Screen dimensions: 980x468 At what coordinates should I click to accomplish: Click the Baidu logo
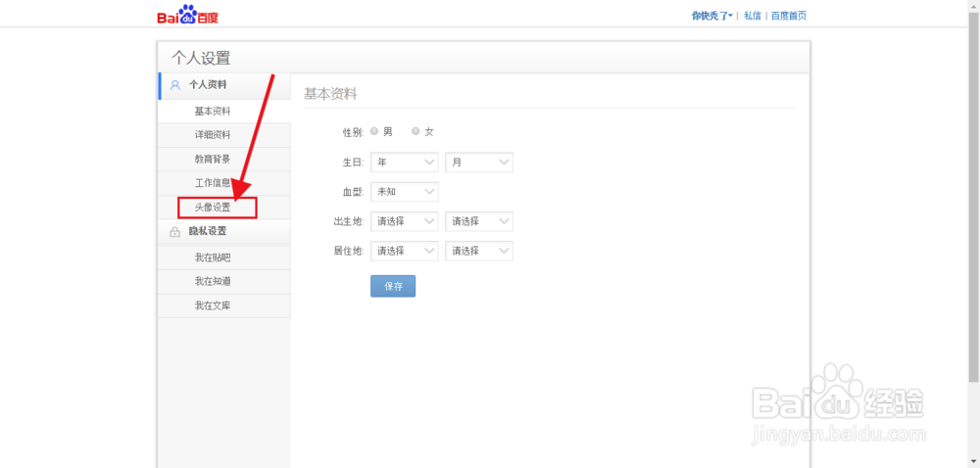(x=187, y=15)
